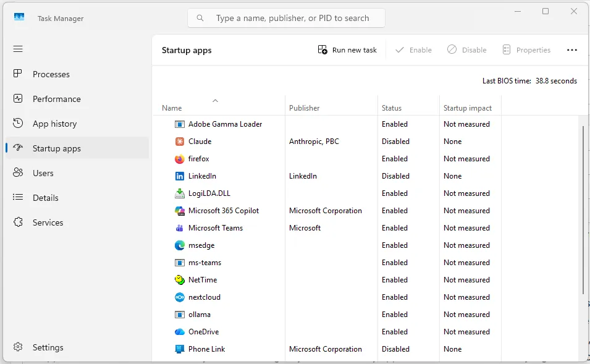Viewport: 590px width, 364px height.
Task: Sort by the Startup impact column
Action: 467,108
